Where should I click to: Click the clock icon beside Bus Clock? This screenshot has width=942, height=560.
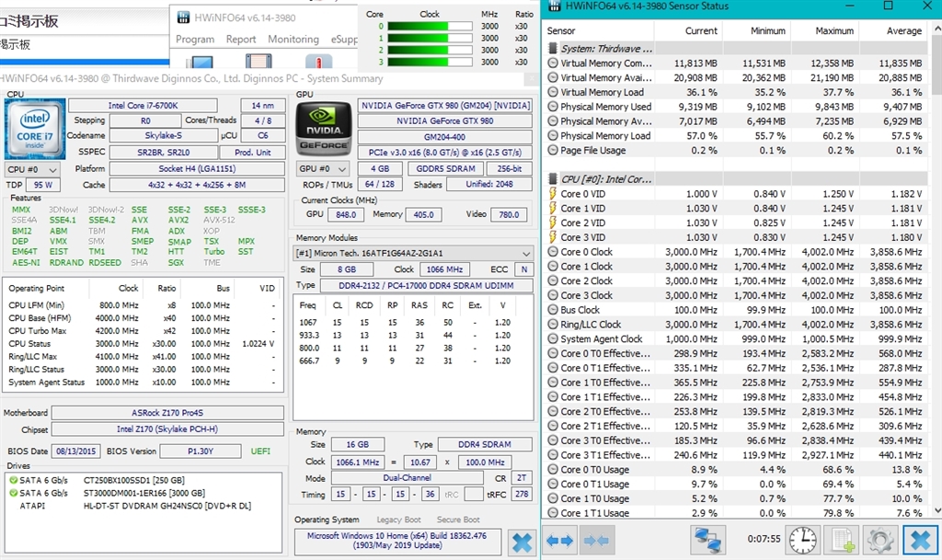click(x=553, y=310)
